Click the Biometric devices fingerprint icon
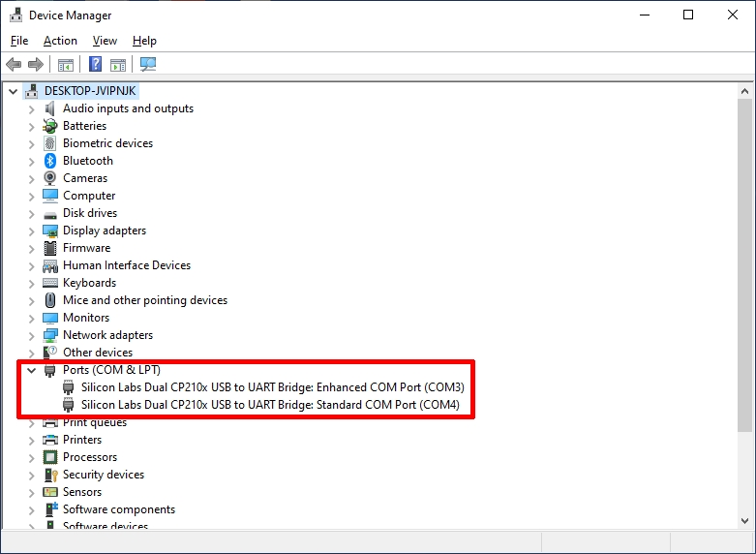 tap(49, 143)
